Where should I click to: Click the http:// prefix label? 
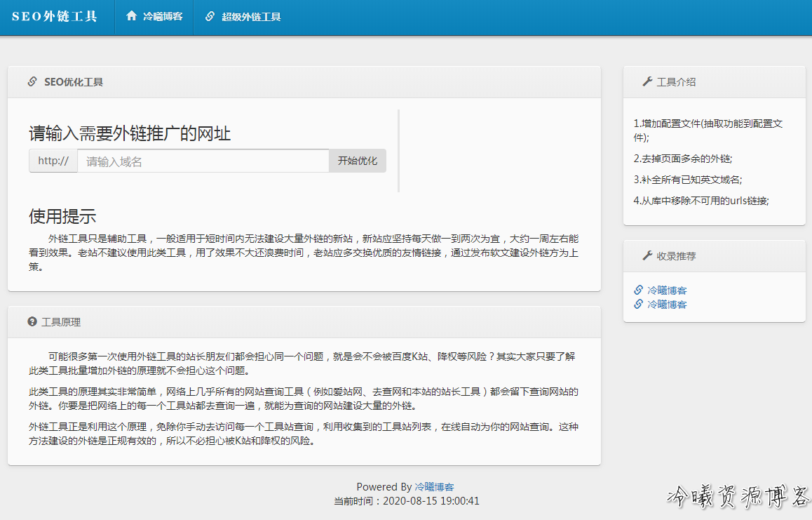pos(53,161)
